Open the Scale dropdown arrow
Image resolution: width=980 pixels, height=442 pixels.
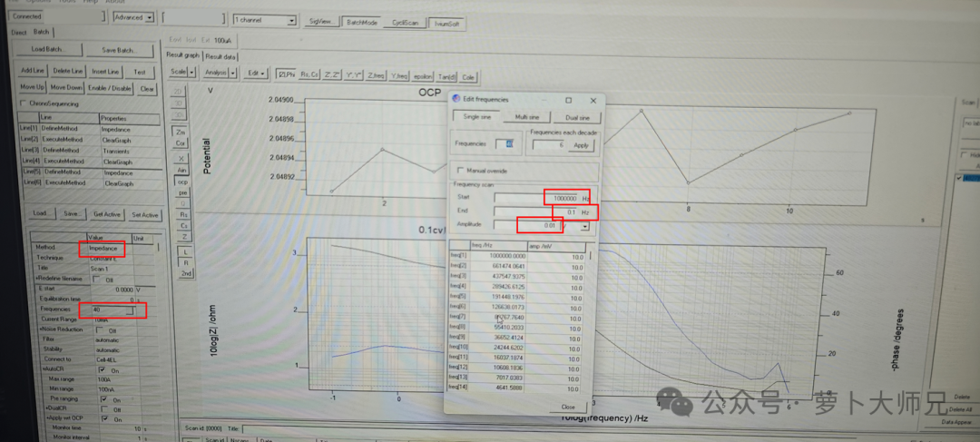click(x=192, y=73)
